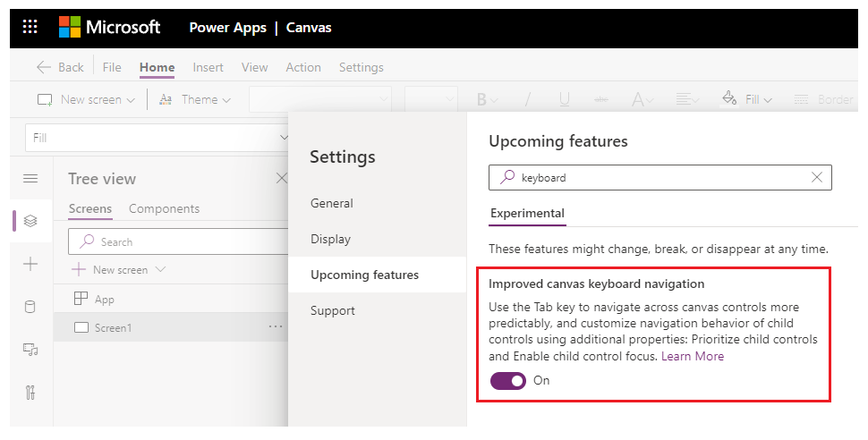This screenshot has height=440, width=868.
Task: Select Upcoming features settings
Action: pyautogui.click(x=377, y=275)
